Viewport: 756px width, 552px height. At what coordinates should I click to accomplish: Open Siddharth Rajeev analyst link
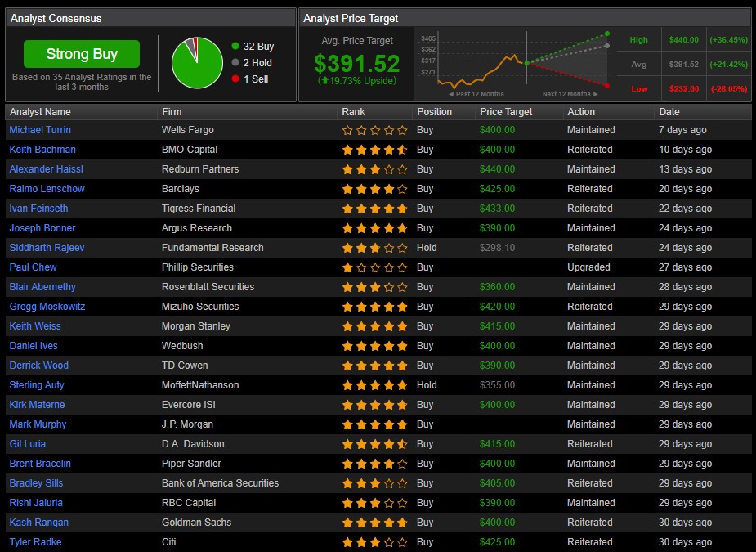[47, 248]
